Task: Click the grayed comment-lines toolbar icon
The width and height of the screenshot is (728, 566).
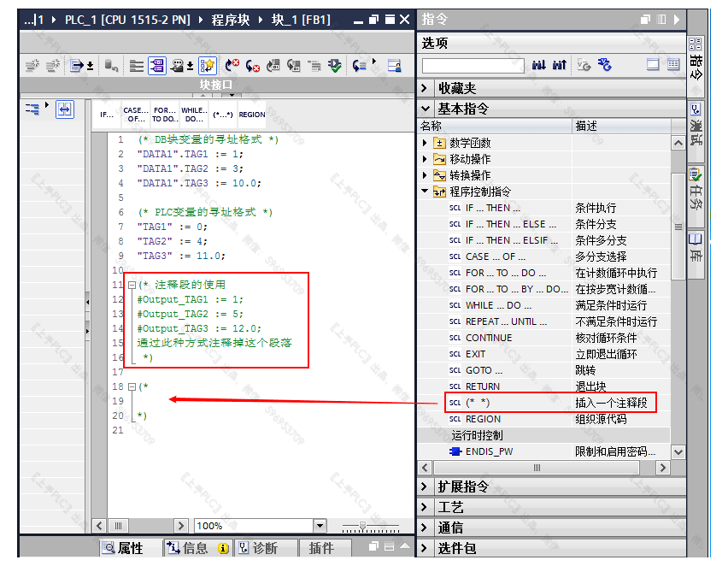Action: (314, 66)
